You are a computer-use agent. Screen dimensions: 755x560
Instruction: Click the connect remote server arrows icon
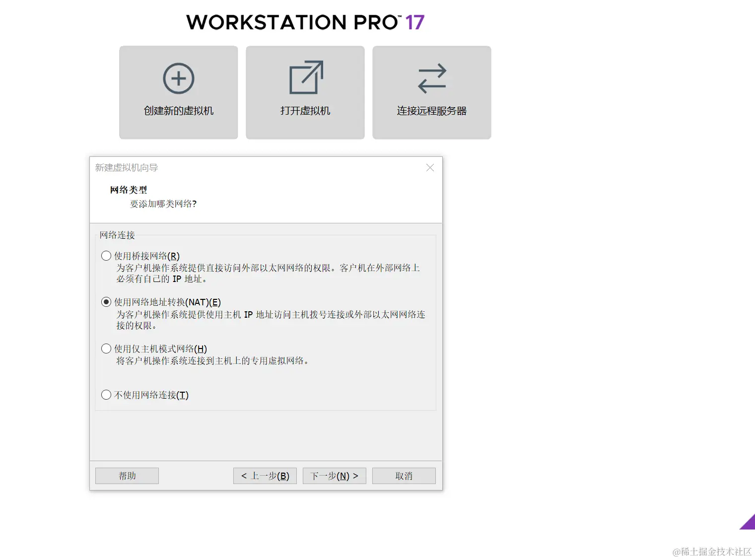[432, 78]
